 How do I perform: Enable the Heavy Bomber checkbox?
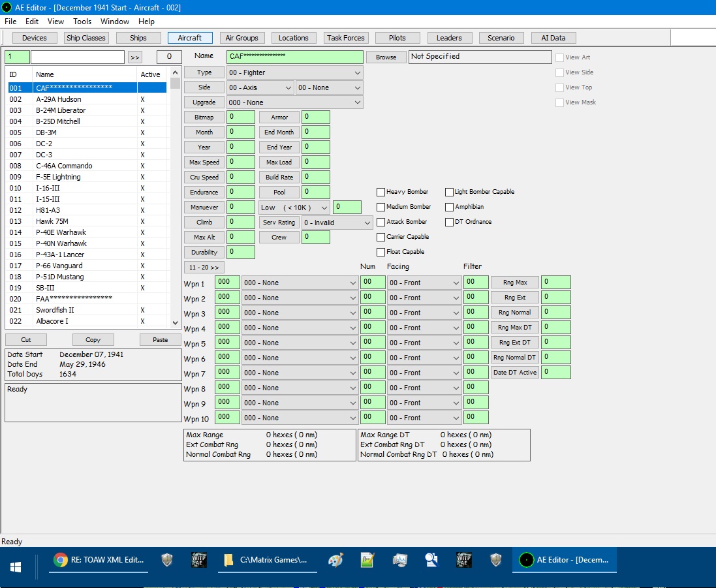point(381,192)
